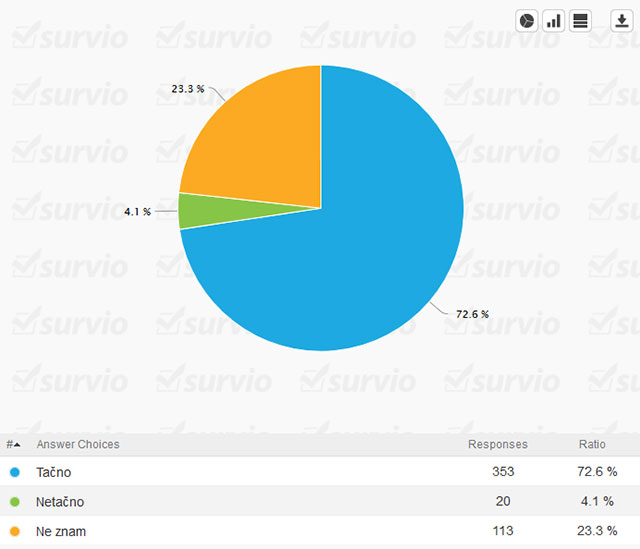Switch to table list view
The image size is (640, 549).
[x=580, y=21]
